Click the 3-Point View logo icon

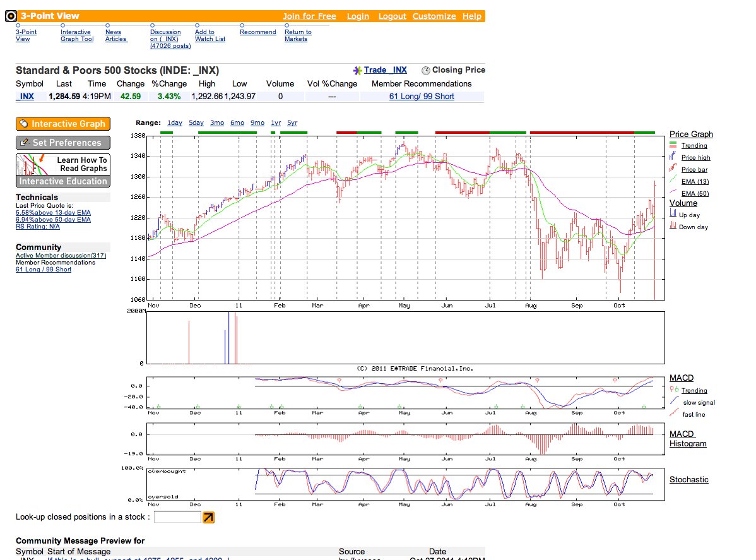click(x=11, y=16)
